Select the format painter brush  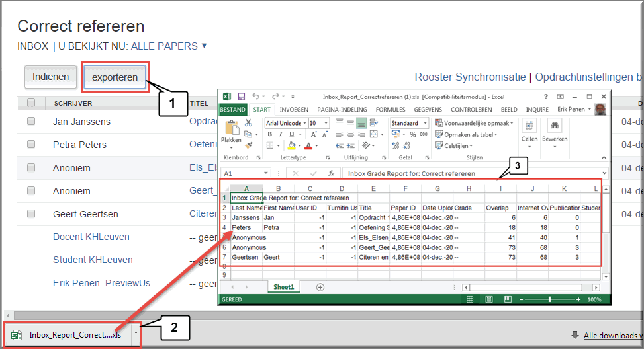pyautogui.click(x=248, y=145)
